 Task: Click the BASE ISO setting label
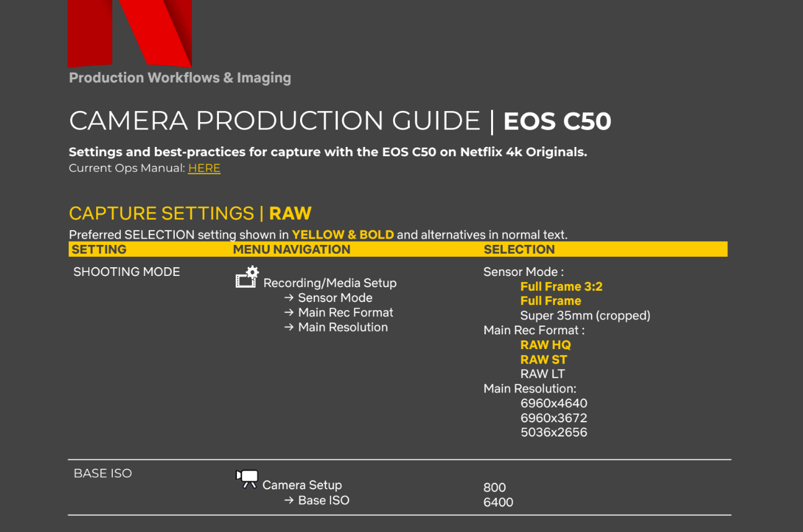coord(103,473)
